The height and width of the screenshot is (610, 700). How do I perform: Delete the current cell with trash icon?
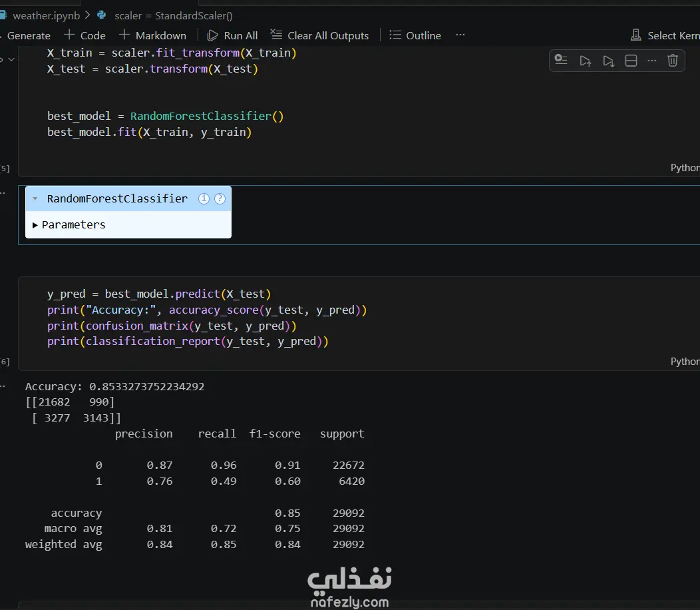pos(673,61)
